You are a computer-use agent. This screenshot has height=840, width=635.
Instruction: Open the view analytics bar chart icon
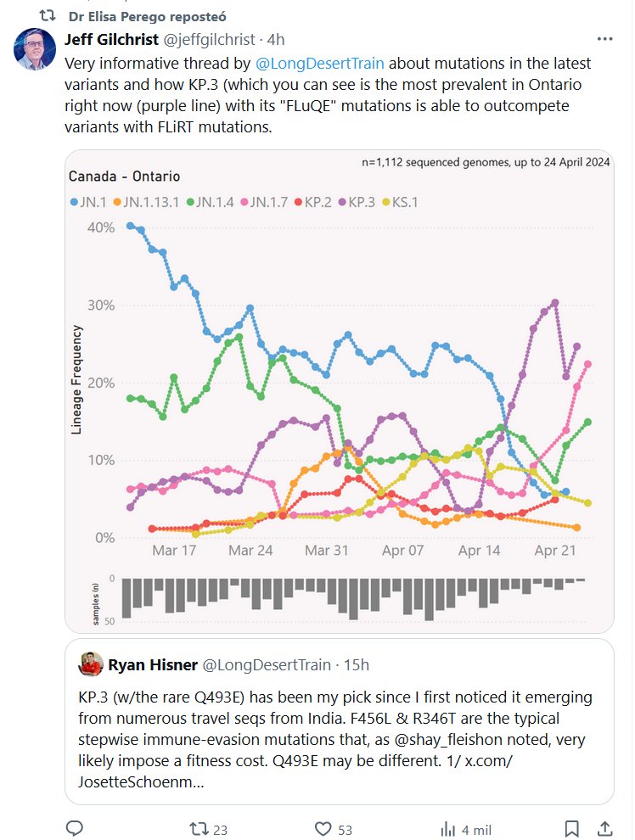pos(449,829)
